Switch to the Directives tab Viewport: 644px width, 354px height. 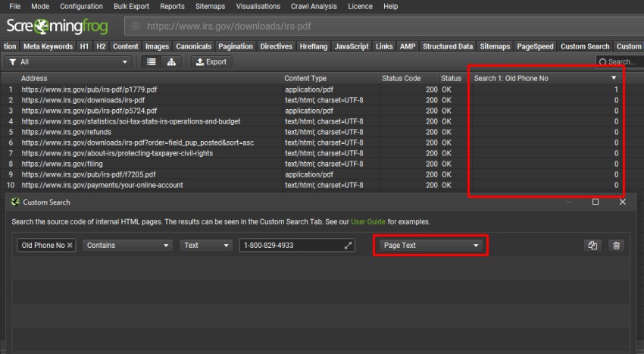[276, 46]
